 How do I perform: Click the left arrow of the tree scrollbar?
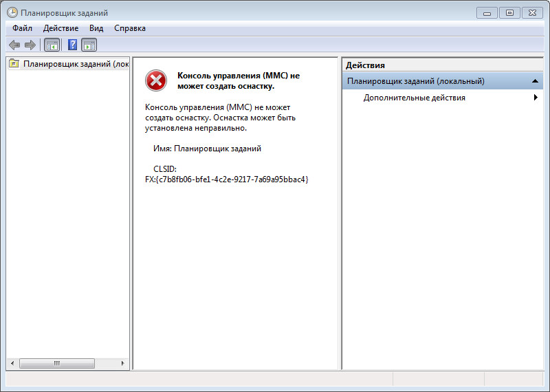[x=11, y=363]
